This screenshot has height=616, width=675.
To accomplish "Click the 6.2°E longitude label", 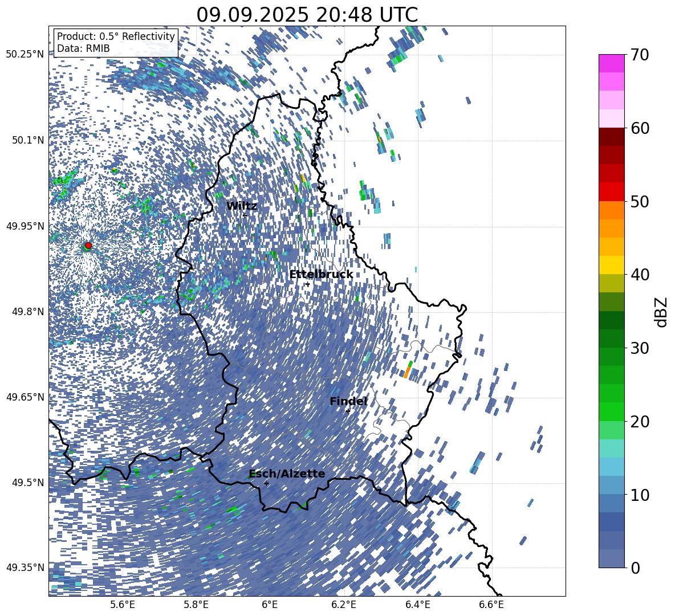I will (x=344, y=605).
